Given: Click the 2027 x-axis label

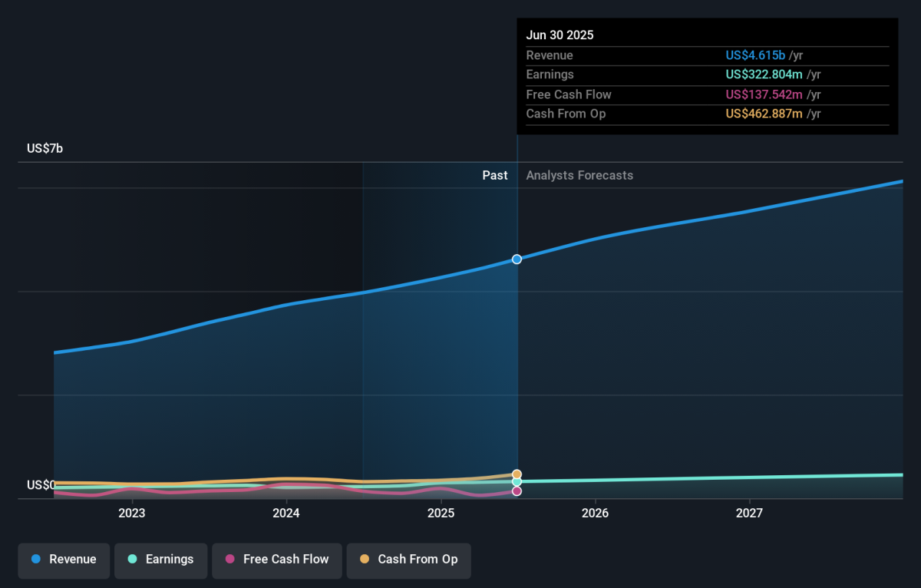Looking at the screenshot, I should 749,513.
